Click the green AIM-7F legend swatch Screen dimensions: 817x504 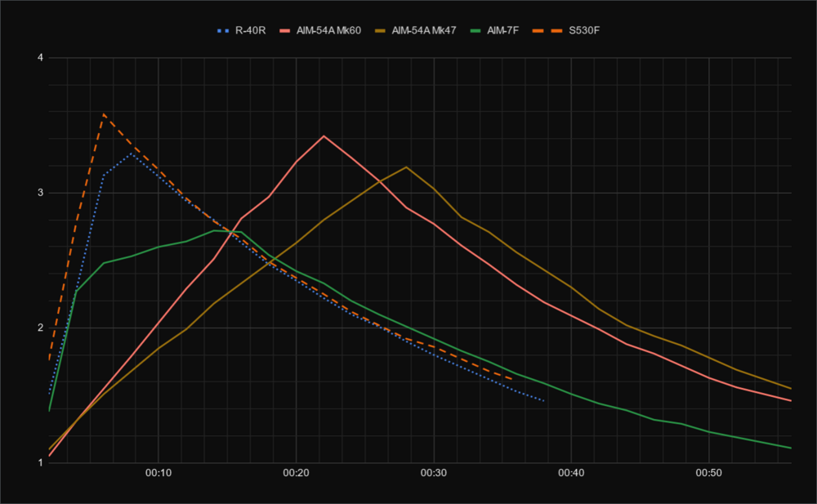pos(475,31)
